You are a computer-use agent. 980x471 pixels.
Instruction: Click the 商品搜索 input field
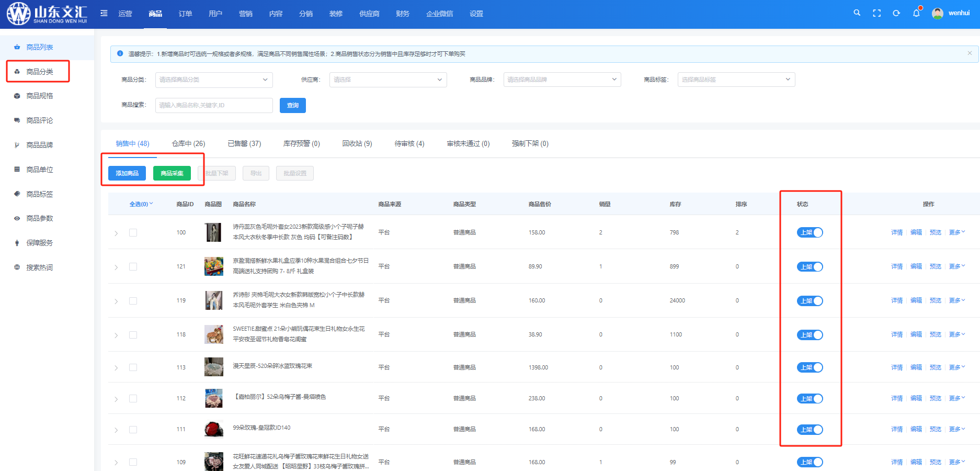[x=214, y=105]
